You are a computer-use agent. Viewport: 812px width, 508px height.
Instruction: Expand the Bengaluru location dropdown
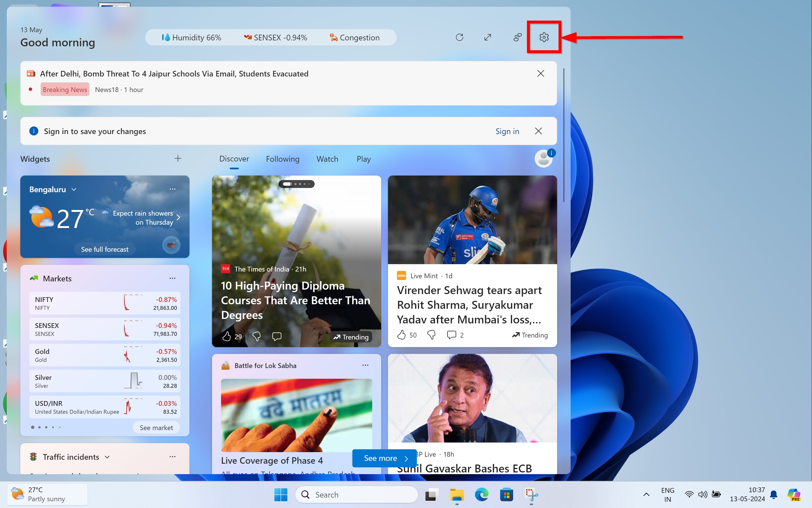point(74,189)
